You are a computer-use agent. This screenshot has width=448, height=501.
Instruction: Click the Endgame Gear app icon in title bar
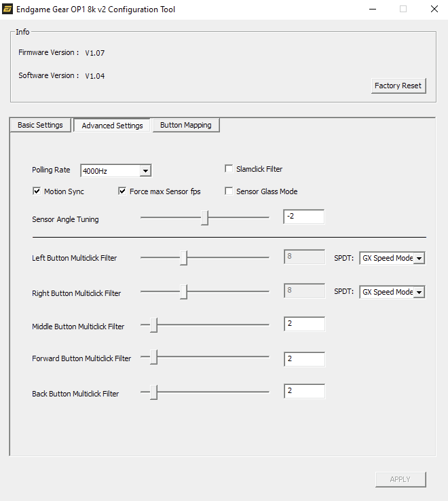tap(7, 9)
